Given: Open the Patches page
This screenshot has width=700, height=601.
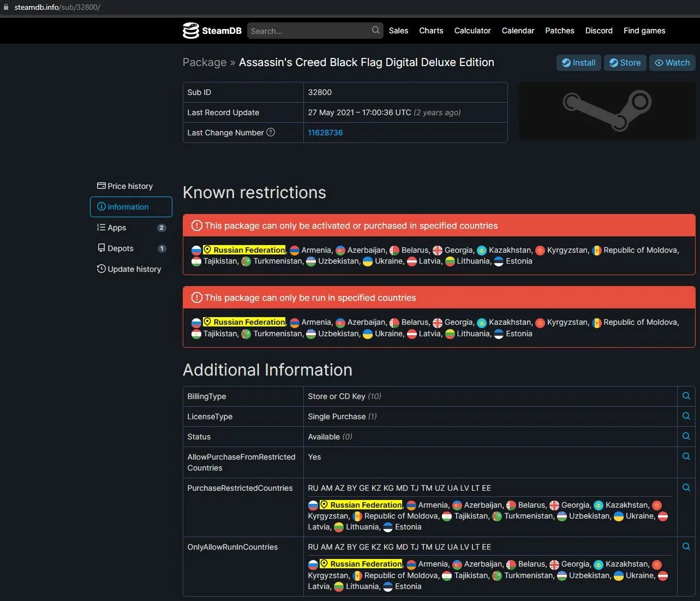Looking at the screenshot, I should tap(560, 31).
